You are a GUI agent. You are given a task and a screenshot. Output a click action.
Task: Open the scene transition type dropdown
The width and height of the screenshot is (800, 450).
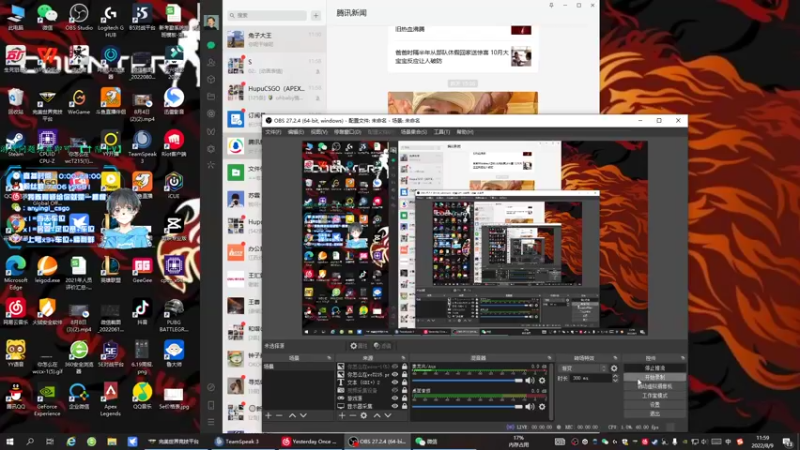coord(583,368)
